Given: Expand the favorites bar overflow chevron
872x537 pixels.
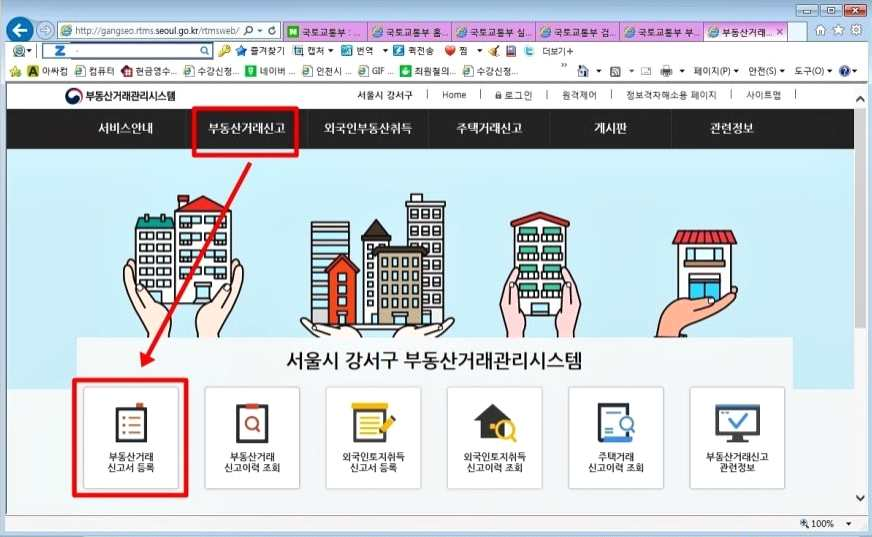Looking at the screenshot, I should point(563,66).
